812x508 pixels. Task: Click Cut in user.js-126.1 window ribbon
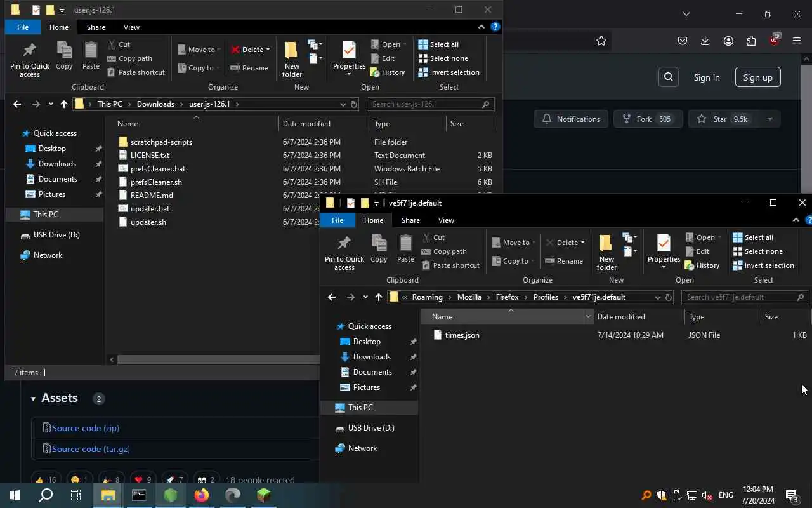coord(119,44)
